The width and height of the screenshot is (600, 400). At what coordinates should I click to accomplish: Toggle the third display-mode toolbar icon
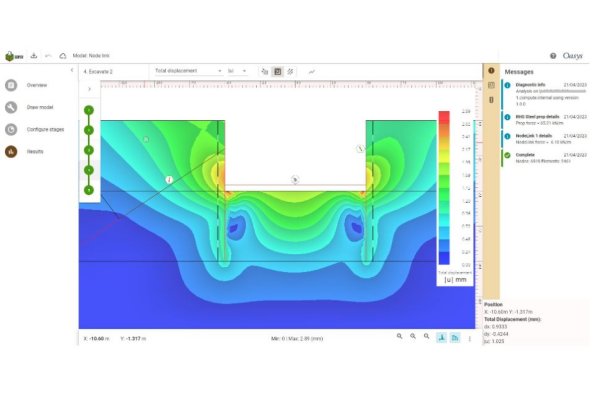click(x=290, y=71)
